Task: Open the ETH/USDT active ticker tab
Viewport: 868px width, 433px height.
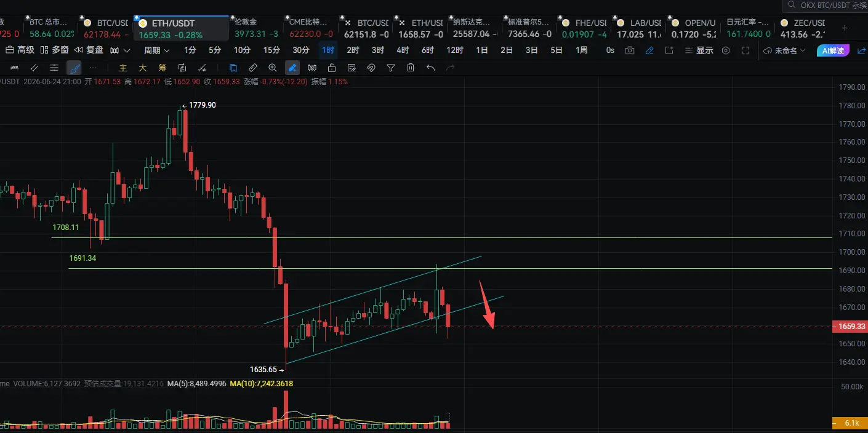Action: pyautogui.click(x=182, y=29)
